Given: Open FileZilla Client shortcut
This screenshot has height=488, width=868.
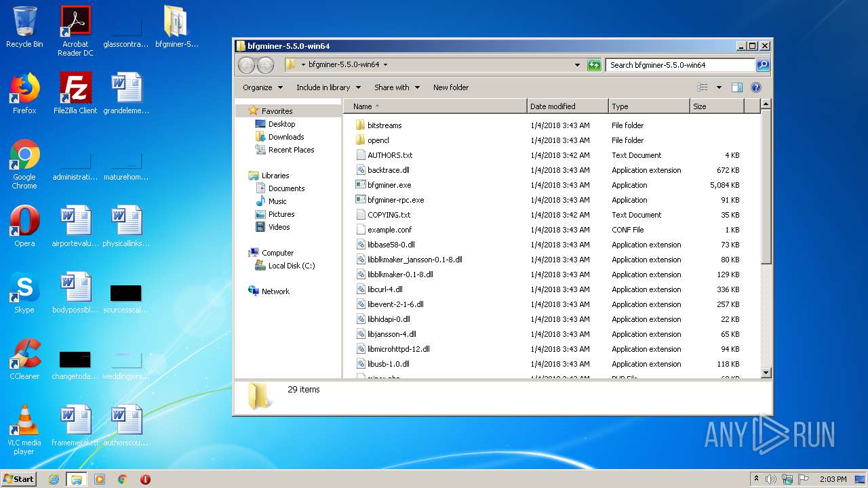Looking at the screenshot, I should (75, 94).
